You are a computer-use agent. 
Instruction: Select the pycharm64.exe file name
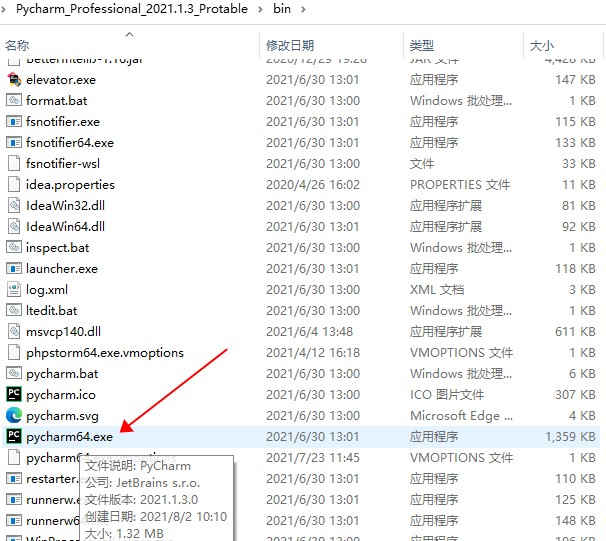coord(70,437)
